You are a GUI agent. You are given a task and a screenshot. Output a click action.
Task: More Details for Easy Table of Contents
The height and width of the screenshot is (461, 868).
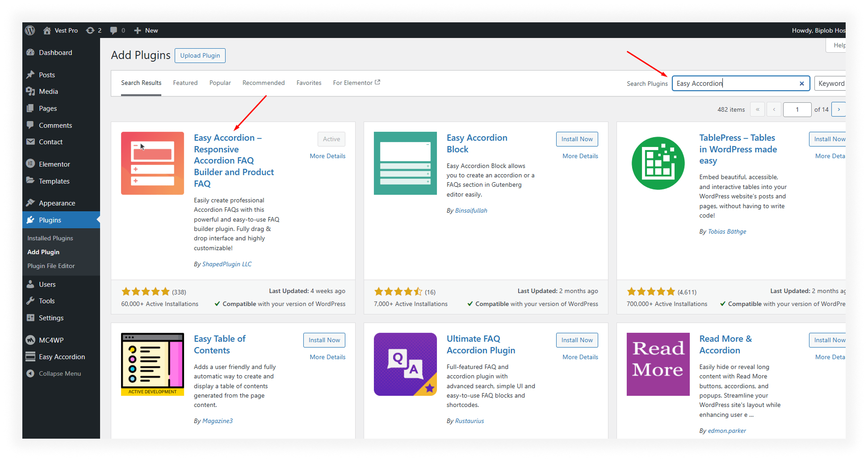click(327, 357)
